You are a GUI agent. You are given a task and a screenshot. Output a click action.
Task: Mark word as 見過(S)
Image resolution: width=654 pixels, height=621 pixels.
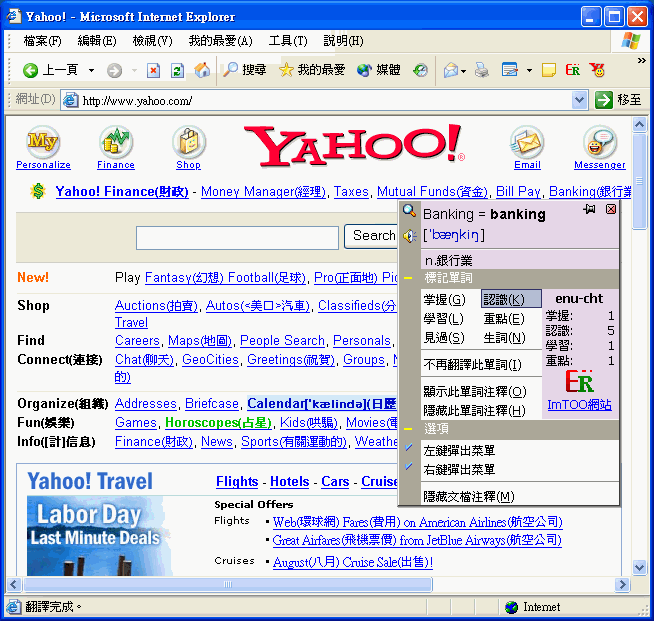coord(444,337)
